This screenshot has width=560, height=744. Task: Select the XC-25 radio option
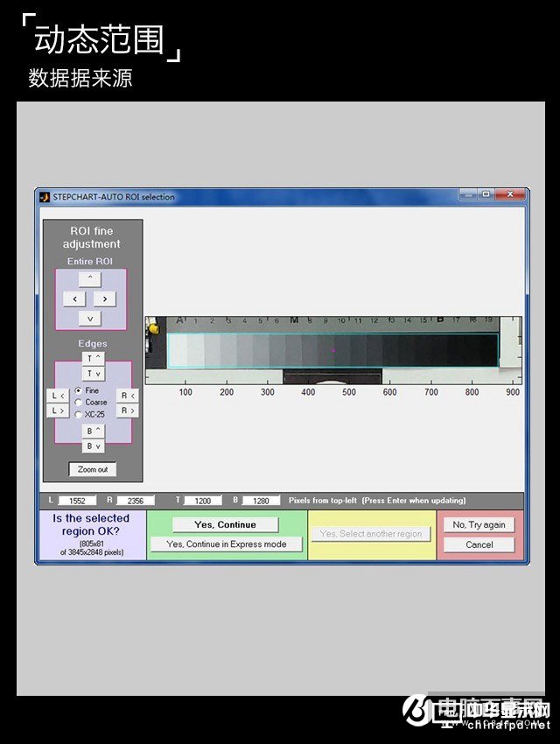79,414
